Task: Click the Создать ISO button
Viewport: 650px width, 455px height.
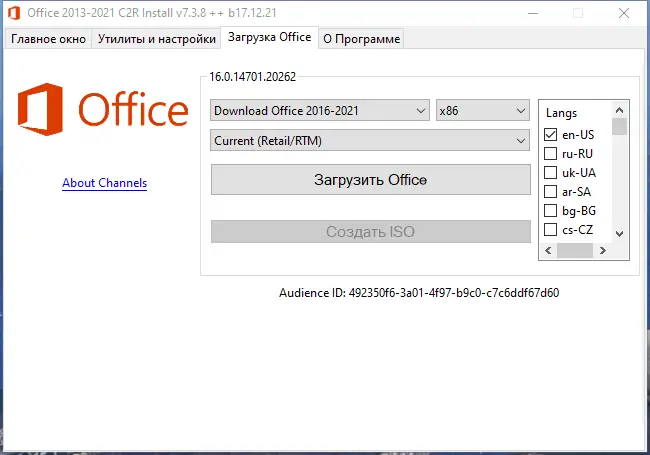Action: pos(371,232)
